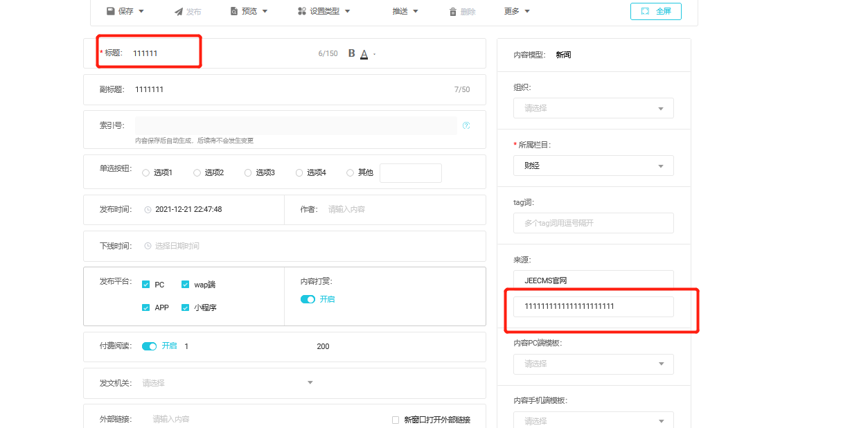Select radio option 选项2

click(197, 172)
